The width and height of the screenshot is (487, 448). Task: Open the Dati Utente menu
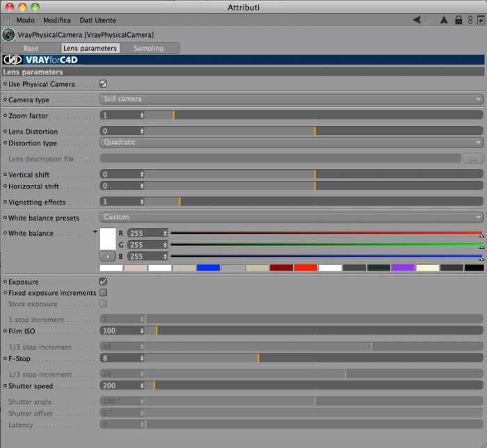pyautogui.click(x=97, y=20)
